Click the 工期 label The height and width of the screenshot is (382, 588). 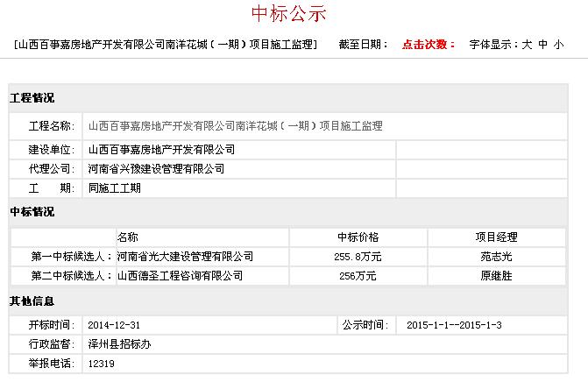52,188
